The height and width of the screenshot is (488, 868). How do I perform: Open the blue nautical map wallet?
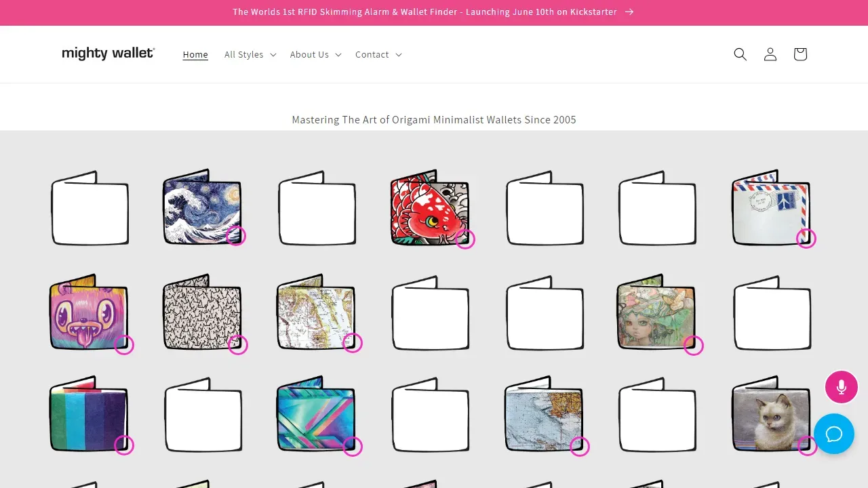[545, 414]
